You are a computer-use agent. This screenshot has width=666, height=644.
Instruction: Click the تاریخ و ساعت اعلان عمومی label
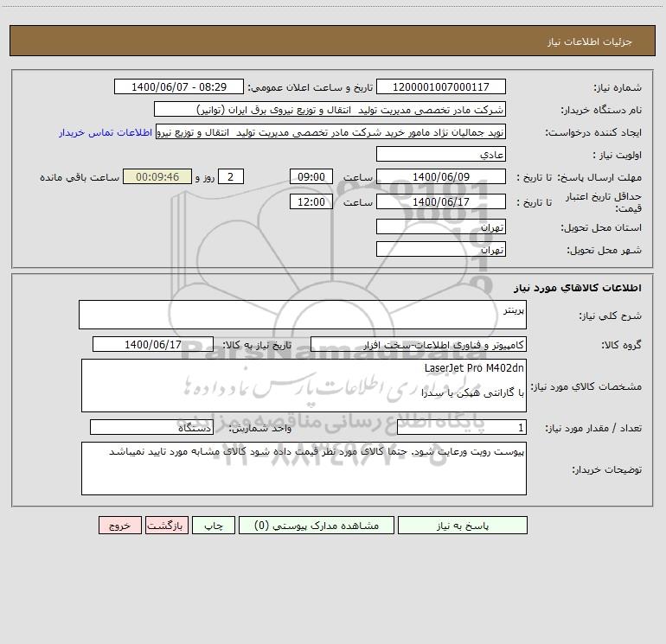coord(311,87)
